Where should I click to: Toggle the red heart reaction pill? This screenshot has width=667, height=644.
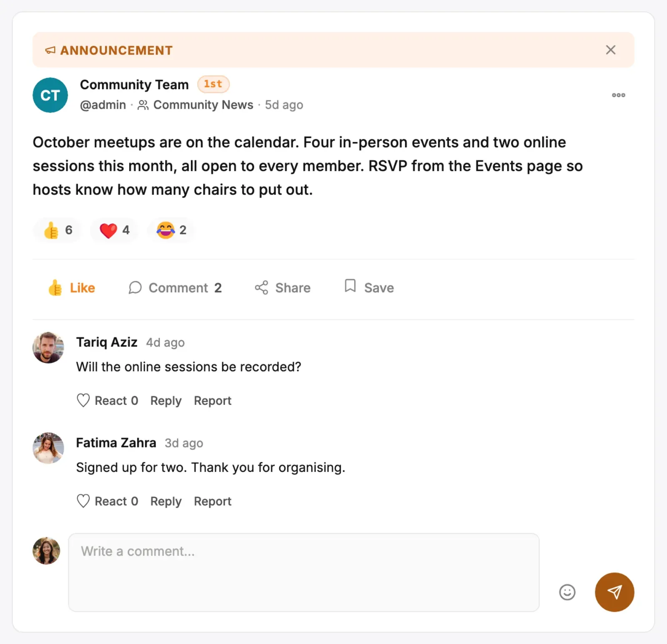pos(115,230)
